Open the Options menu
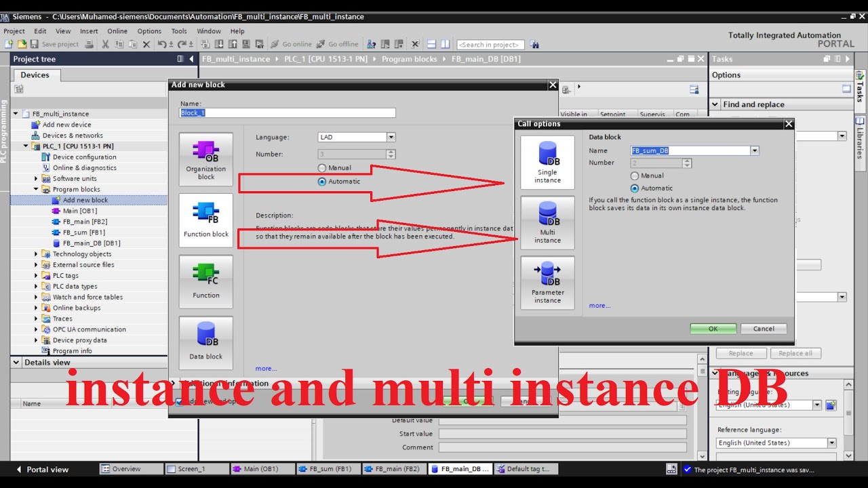 point(149,31)
